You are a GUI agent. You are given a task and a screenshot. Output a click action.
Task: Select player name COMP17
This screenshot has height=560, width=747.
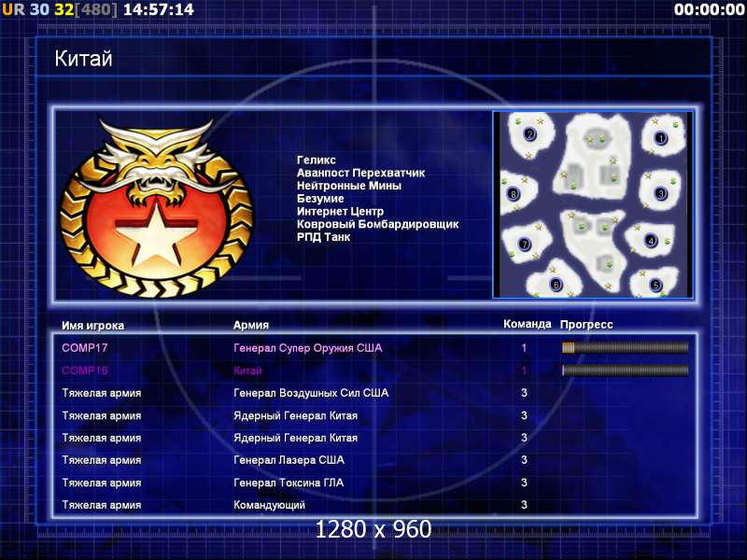pyautogui.click(x=85, y=348)
